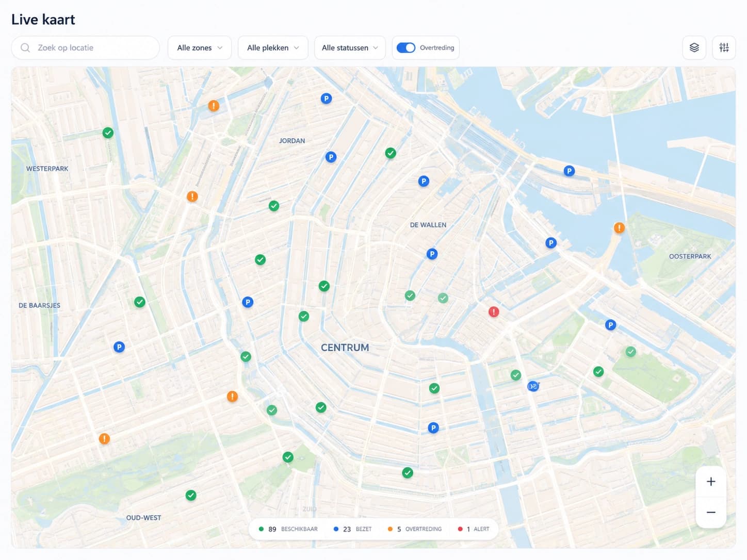Viewport: 747px width, 560px height.
Task: Select the topmost orange warning marker on the map
Action: click(214, 106)
